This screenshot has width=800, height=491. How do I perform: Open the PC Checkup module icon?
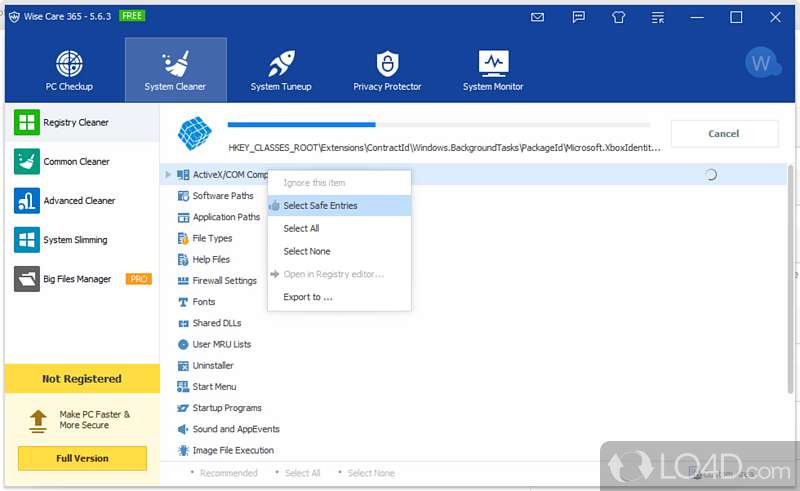[x=69, y=64]
